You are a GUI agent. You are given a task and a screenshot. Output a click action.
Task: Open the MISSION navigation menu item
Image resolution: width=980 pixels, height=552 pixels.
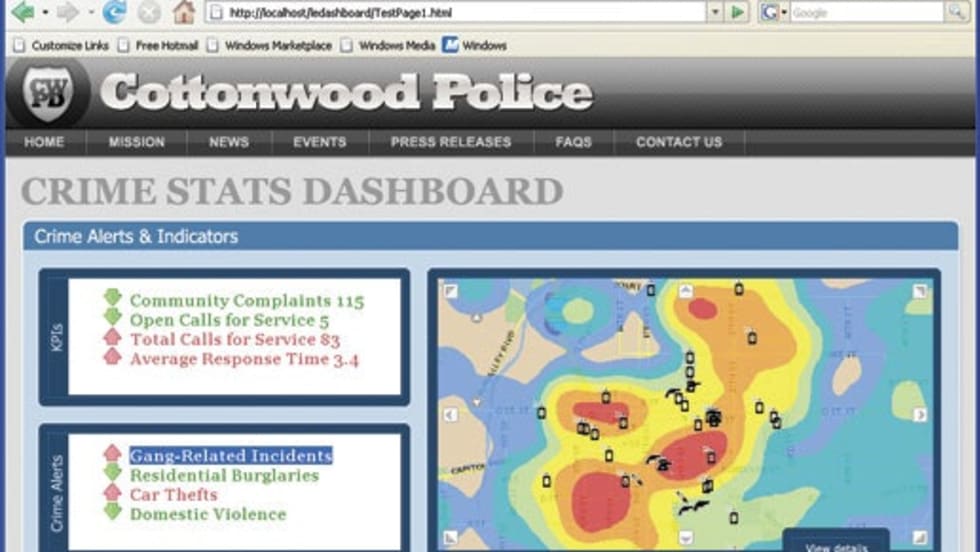(x=137, y=142)
